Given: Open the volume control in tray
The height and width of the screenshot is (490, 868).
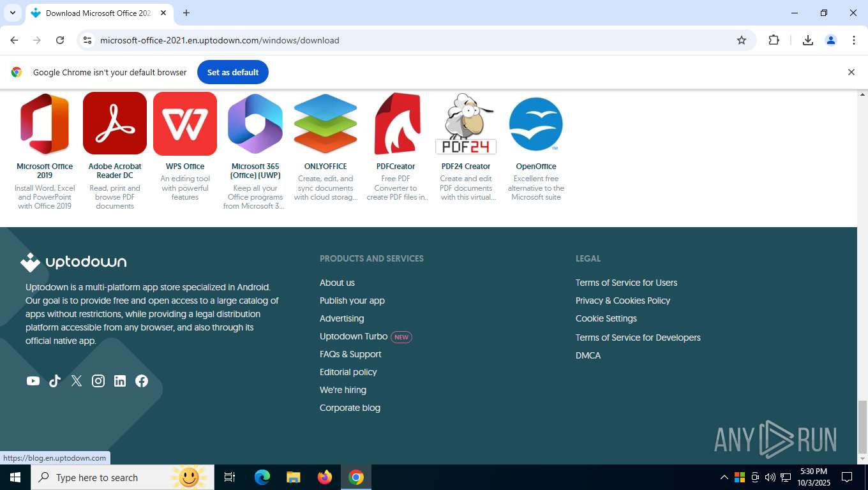Looking at the screenshot, I should [770, 477].
